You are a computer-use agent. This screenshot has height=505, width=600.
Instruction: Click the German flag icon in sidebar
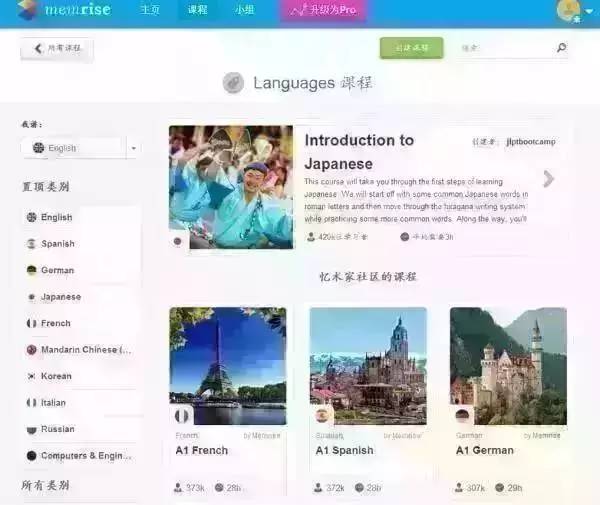pos(32,270)
